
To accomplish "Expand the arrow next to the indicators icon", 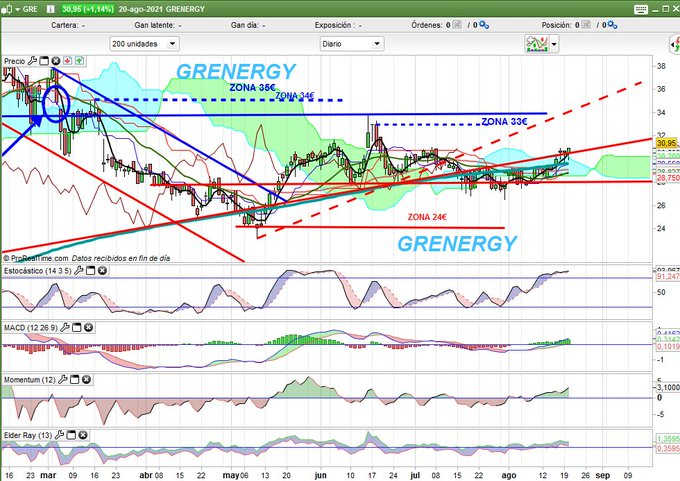I will point(554,44).
